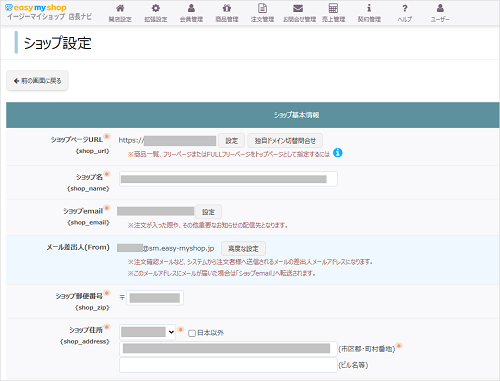Click the blue info icon beside top-page note
This screenshot has height=381, width=500.
[x=338, y=153]
